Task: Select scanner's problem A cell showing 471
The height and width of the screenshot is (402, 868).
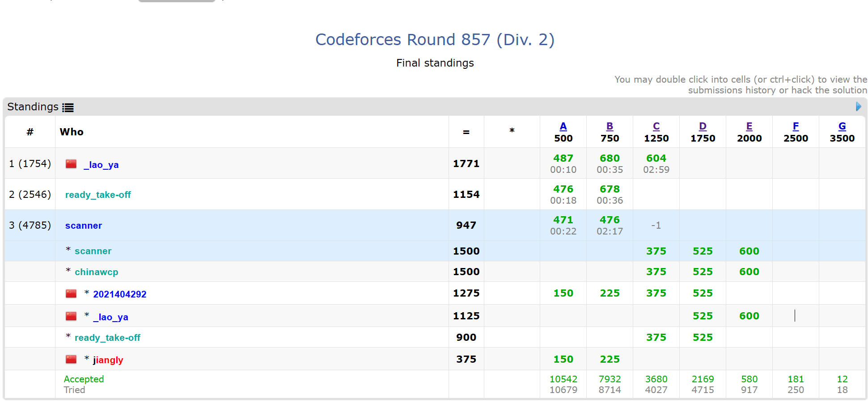Action: (563, 225)
